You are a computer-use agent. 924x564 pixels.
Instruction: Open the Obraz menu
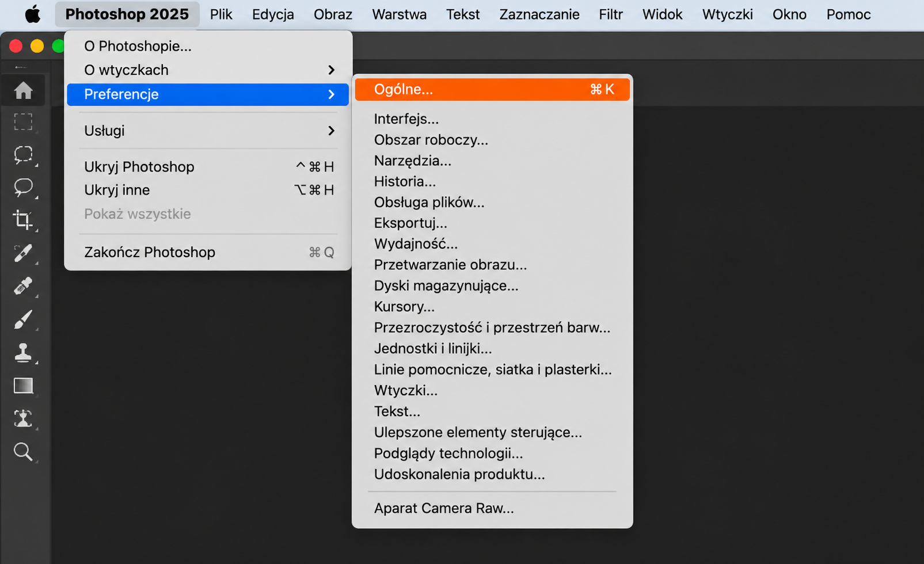point(333,14)
